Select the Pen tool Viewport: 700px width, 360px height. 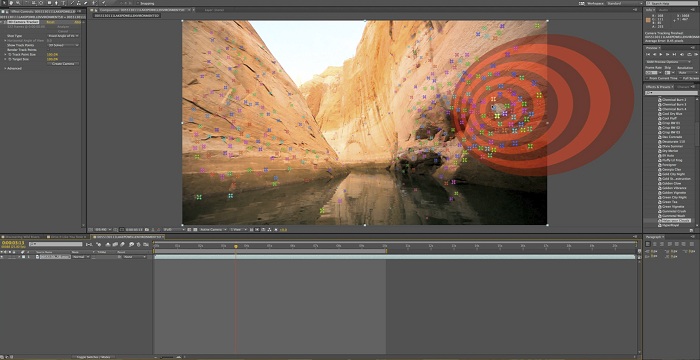[56, 3]
